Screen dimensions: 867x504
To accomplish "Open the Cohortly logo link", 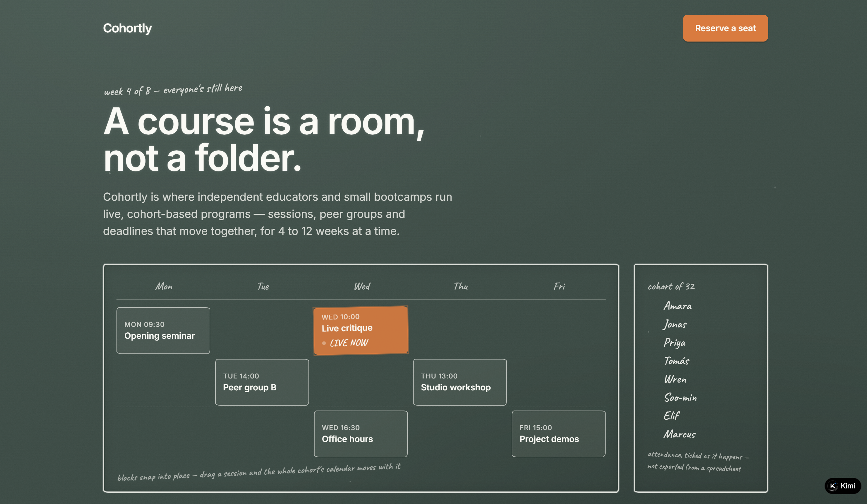I will [127, 28].
